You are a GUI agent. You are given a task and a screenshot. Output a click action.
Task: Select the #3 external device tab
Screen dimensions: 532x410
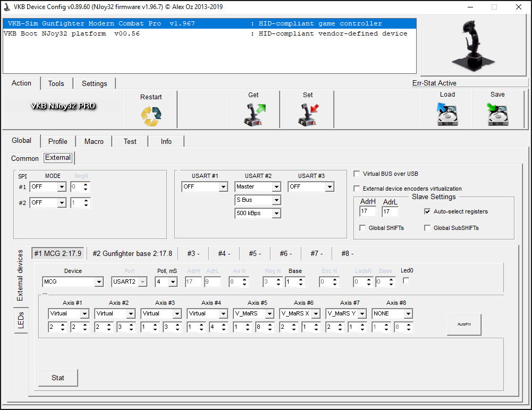pyautogui.click(x=193, y=254)
